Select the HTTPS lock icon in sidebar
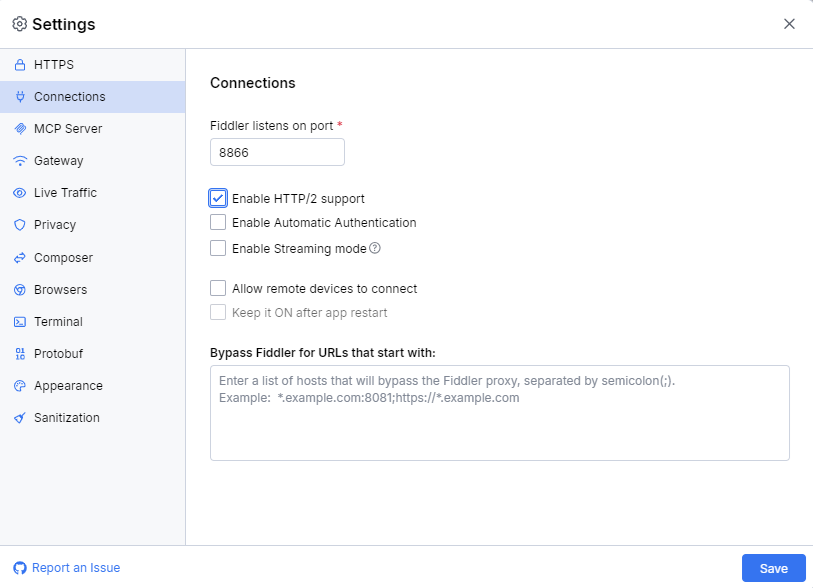This screenshot has height=588, width=813. tap(22, 64)
